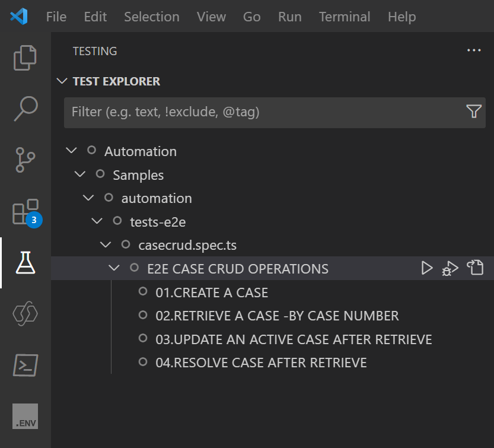Open the terminal panel icon in activity bar
Viewport: 494px width, 448px height.
pos(26,365)
